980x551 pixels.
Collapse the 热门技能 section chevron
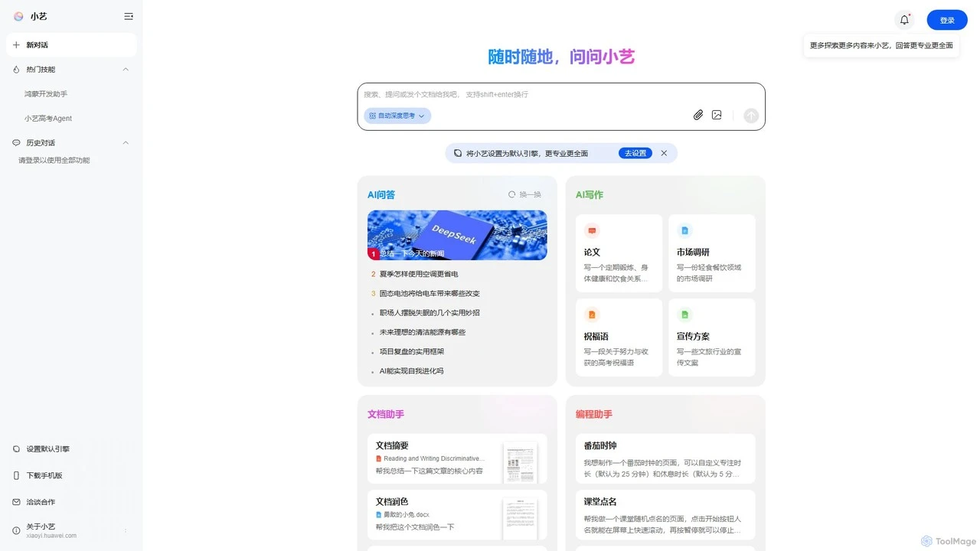[126, 70]
